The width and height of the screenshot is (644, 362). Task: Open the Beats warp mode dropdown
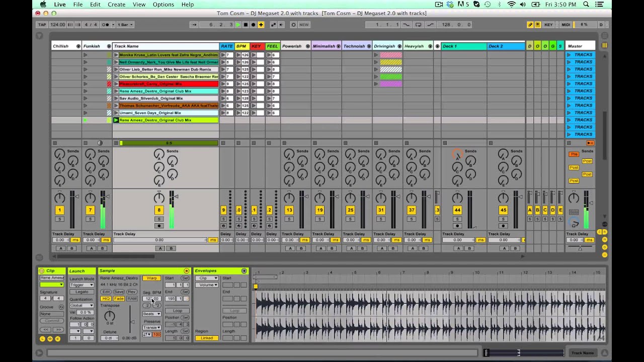151,314
